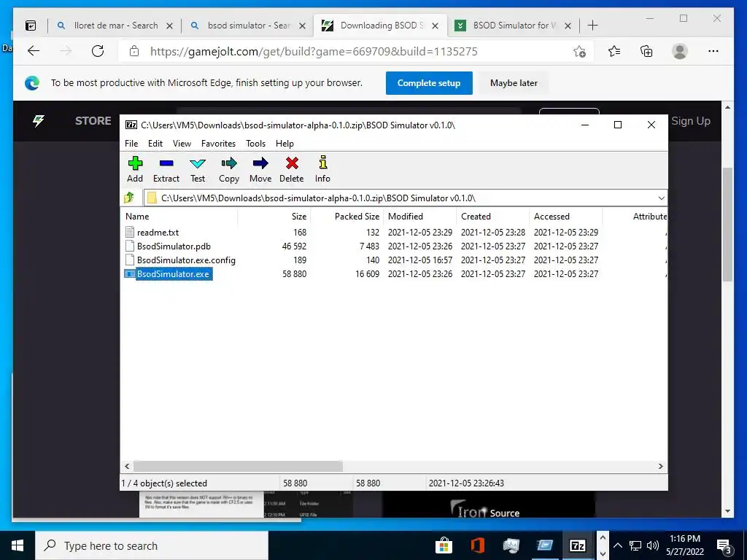Image resolution: width=747 pixels, height=560 pixels.
Task: Click the 7-Zip horizontal scrollbar thumb
Action: 238,466
